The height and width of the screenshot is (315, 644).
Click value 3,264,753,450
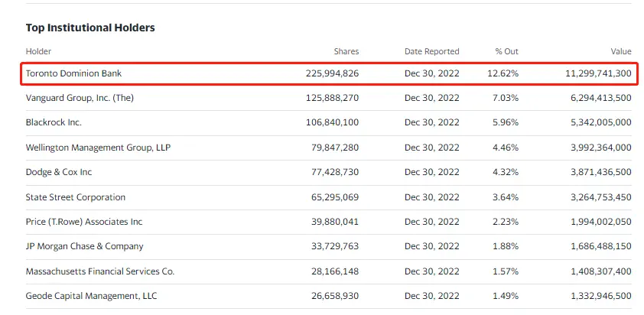[x=601, y=197]
